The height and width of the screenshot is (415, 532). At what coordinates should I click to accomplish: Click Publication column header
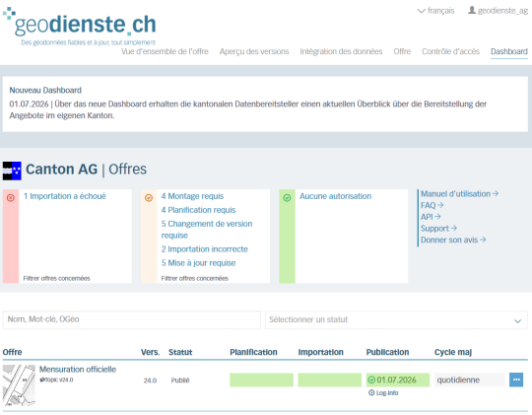click(x=387, y=352)
